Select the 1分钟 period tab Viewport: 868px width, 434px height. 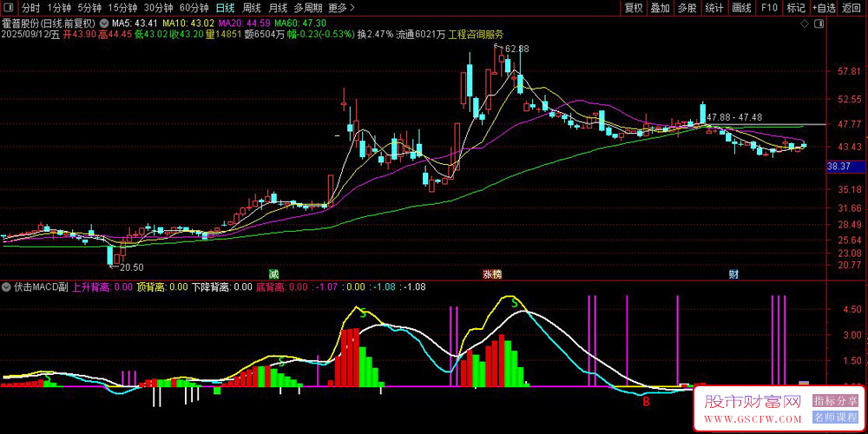59,8
